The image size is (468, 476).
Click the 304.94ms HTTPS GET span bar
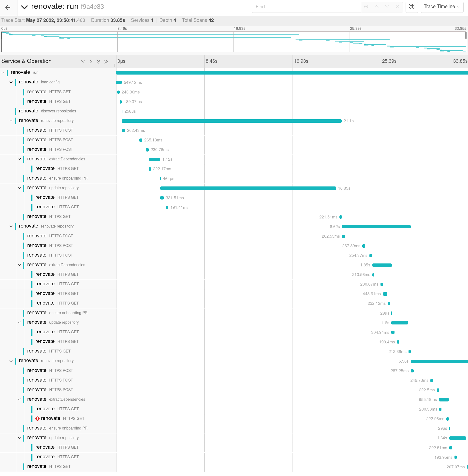[x=393, y=332]
